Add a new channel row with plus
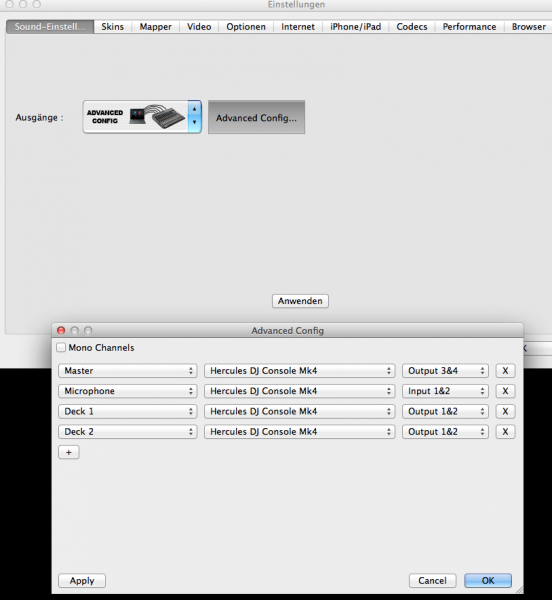The image size is (552, 600). coord(68,452)
